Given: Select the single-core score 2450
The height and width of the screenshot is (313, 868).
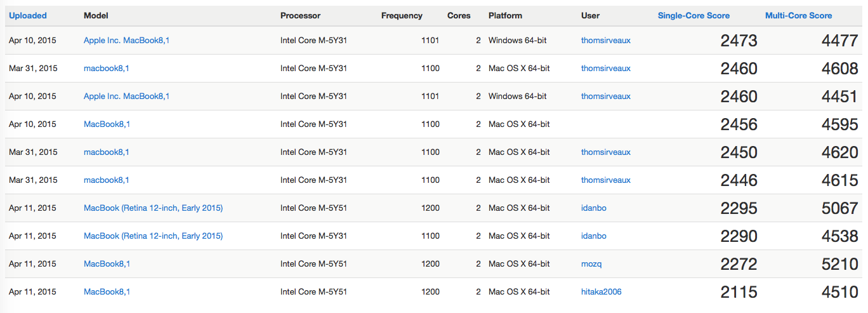Looking at the screenshot, I should click(x=739, y=152).
